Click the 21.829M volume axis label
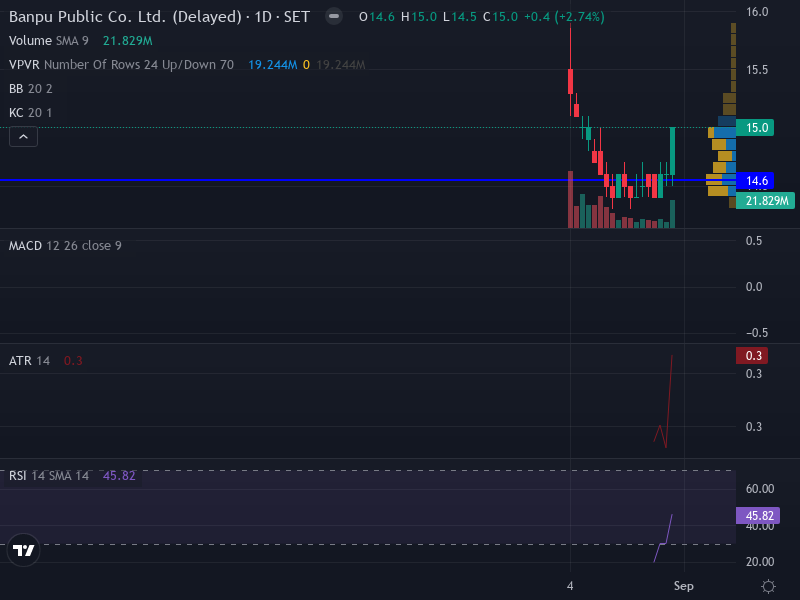The image size is (800, 600). (765, 201)
